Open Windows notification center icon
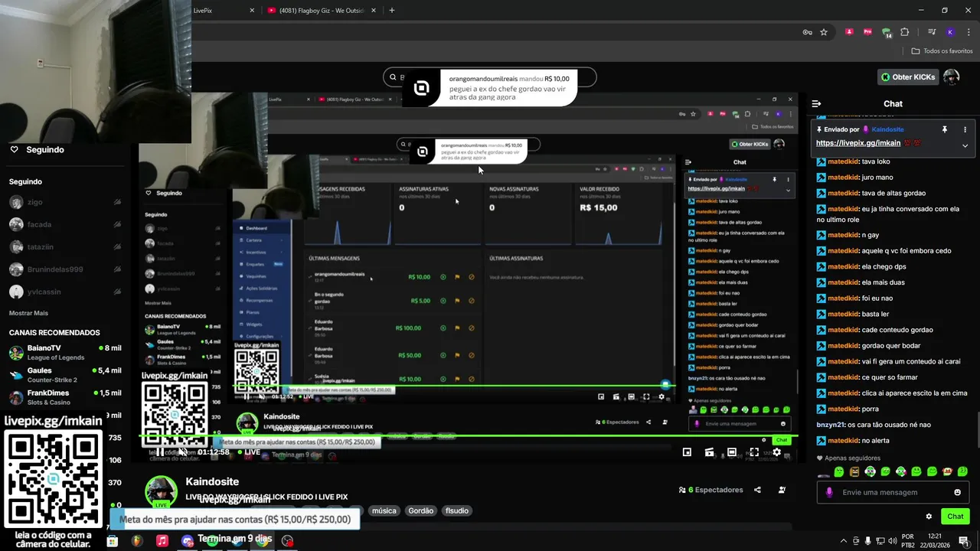The height and width of the screenshot is (551, 980). pyautogui.click(x=963, y=540)
